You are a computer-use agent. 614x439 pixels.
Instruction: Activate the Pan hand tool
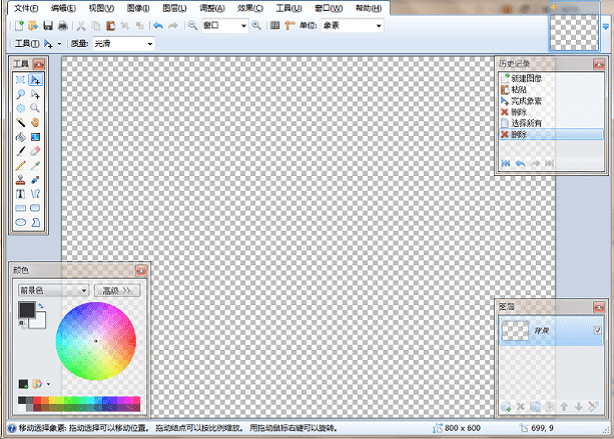click(35, 121)
